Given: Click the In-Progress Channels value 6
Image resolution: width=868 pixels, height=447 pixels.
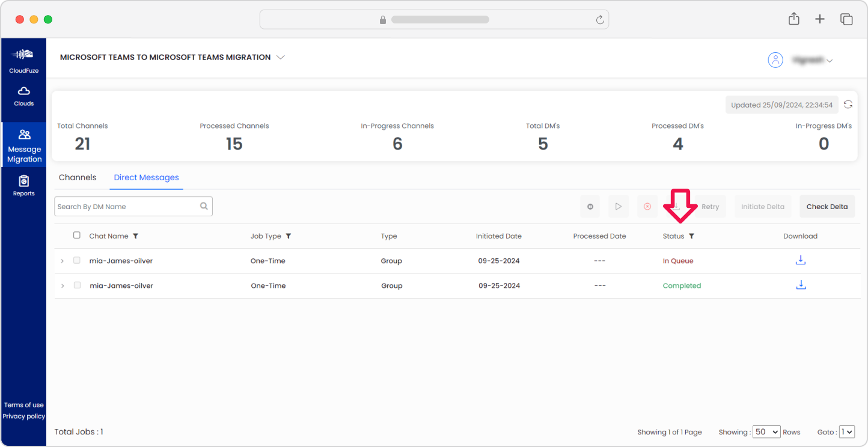Looking at the screenshot, I should pos(397,144).
